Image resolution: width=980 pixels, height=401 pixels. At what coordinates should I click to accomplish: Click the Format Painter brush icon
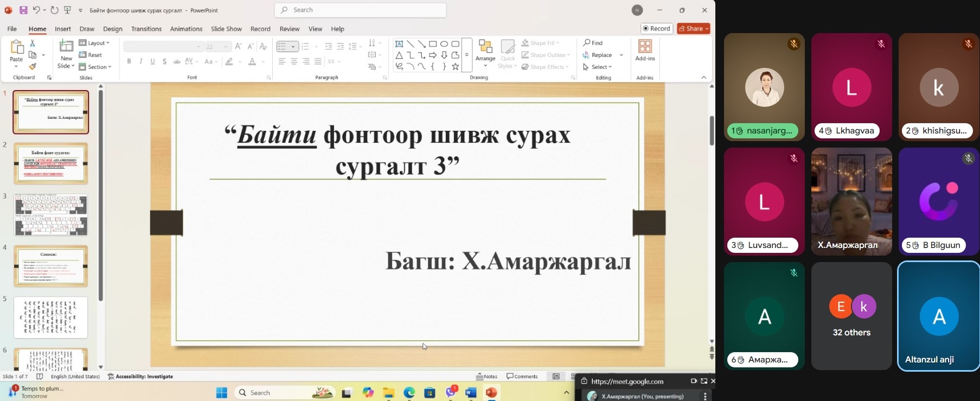(x=33, y=67)
